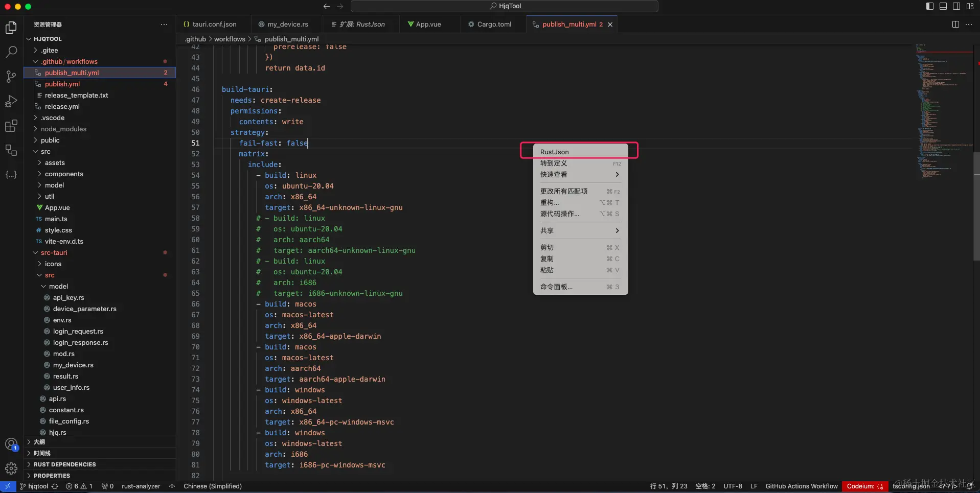Open the Accounts icon in activity bar

(11, 444)
